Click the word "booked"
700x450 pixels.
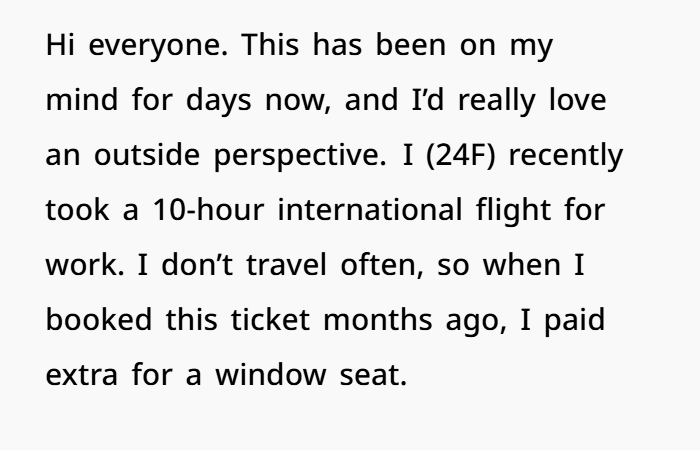coord(99,319)
